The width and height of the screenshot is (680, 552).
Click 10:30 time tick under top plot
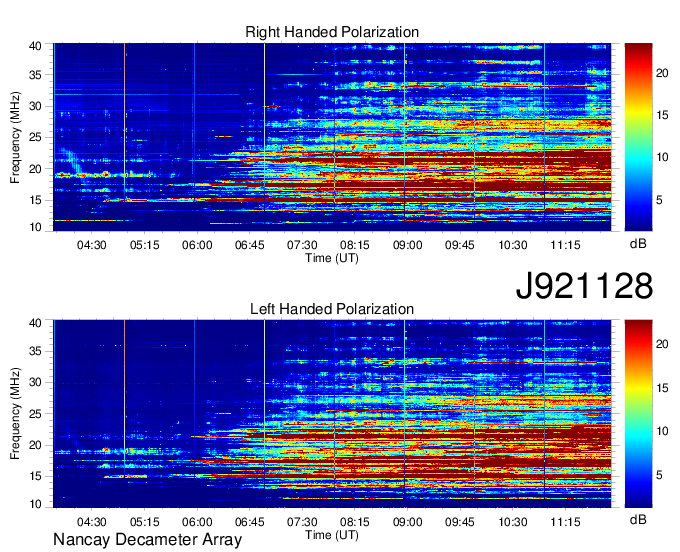513,245
